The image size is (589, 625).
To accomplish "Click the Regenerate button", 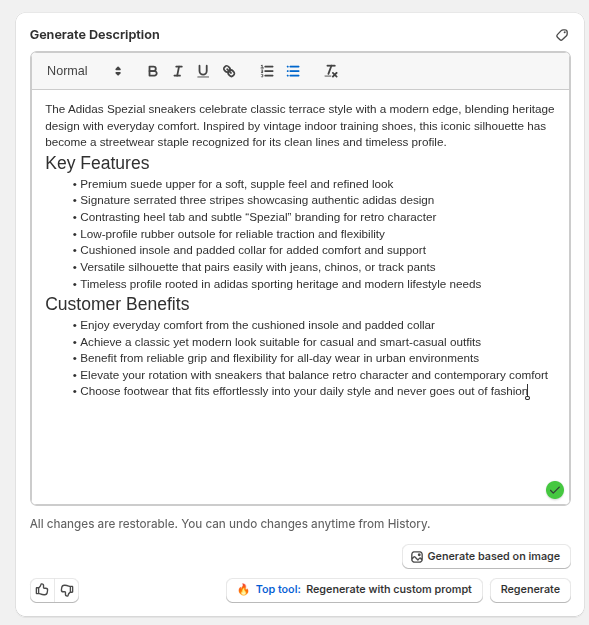I will coord(530,590).
